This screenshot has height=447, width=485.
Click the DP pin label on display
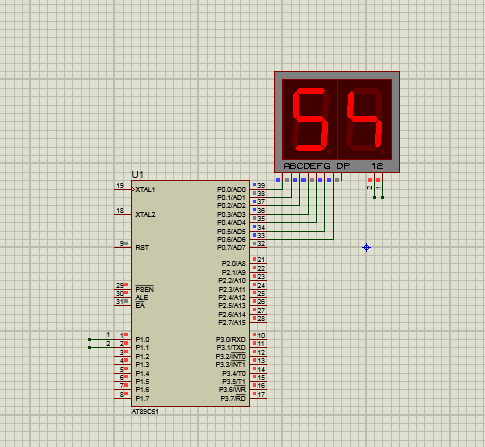(x=343, y=166)
